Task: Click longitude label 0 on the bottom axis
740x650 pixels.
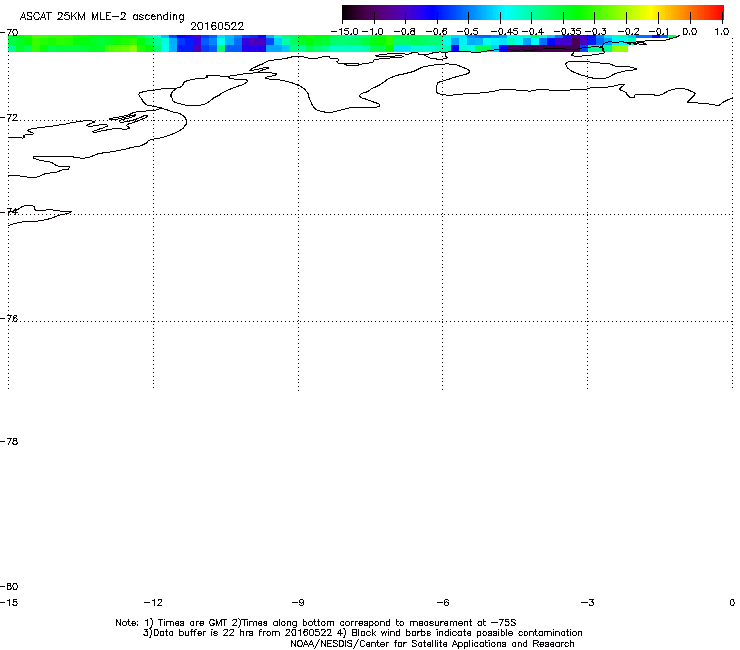Action: click(x=732, y=603)
